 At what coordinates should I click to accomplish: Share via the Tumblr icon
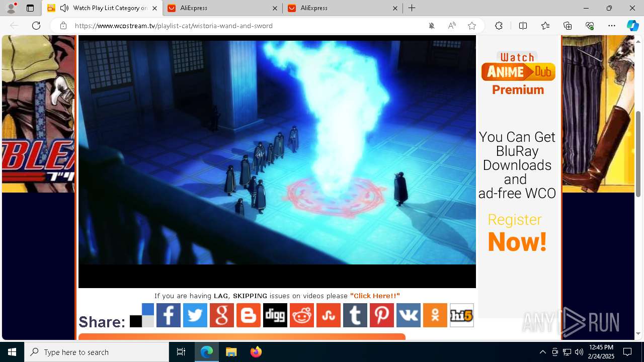(355, 315)
